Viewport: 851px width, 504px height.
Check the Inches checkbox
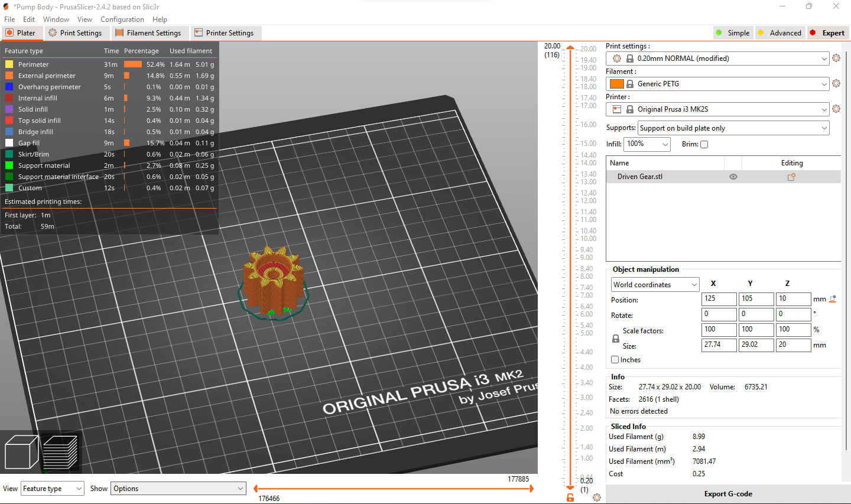(x=615, y=359)
